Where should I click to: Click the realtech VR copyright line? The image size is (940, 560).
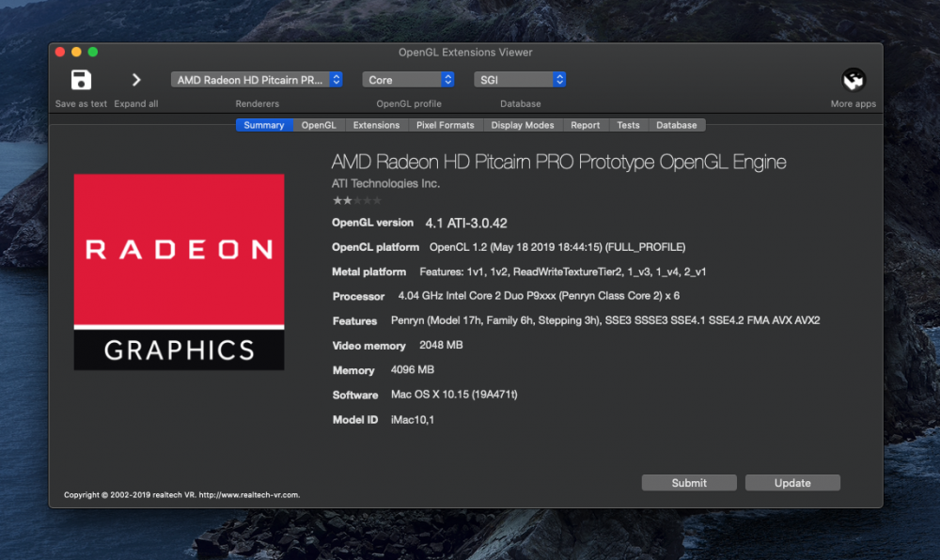pos(181,495)
